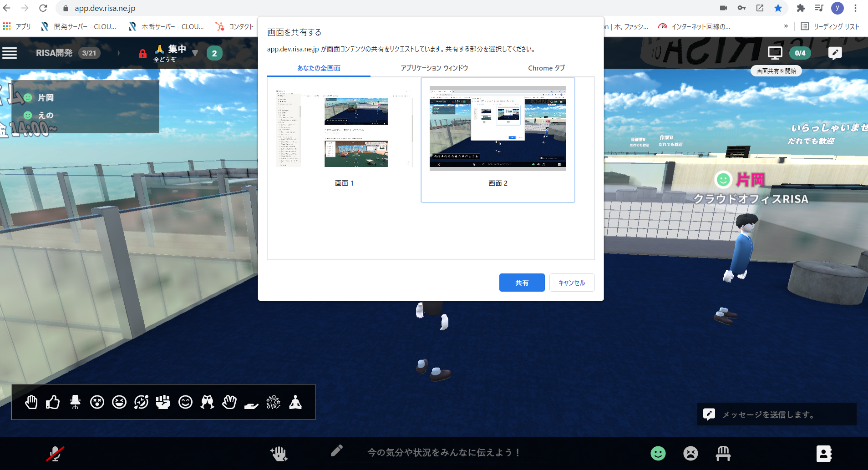Select the 画面 2 thumbnail
This screenshot has width=868, height=470.
[498, 140]
